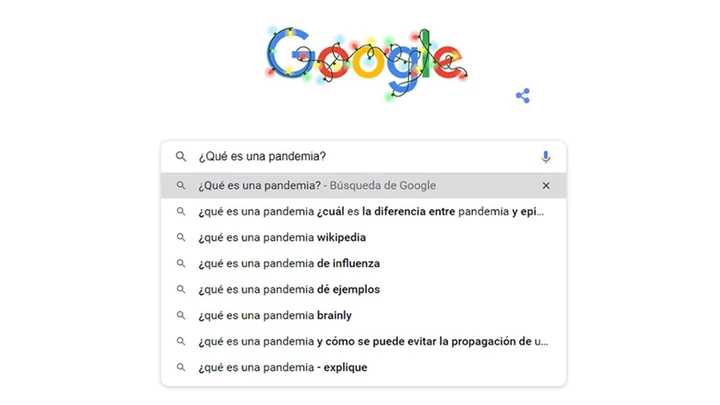The height and width of the screenshot is (405, 720).
Task: Click the magnifier icon beside the brainly suggestion
Action: click(x=181, y=316)
